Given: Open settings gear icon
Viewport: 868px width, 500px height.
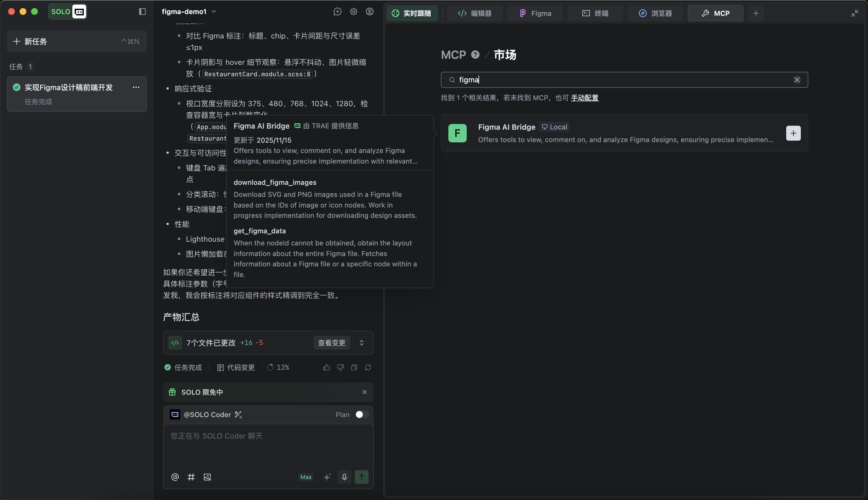Looking at the screenshot, I should pos(353,12).
